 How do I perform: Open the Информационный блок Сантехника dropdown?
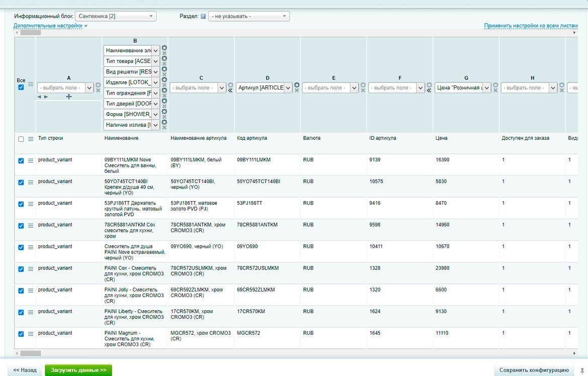[x=116, y=16]
